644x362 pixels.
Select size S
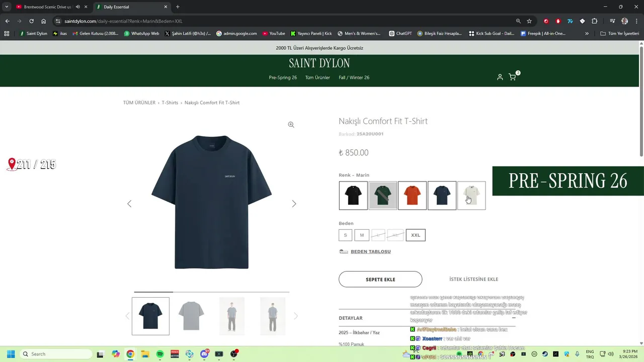tap(345, 235)
